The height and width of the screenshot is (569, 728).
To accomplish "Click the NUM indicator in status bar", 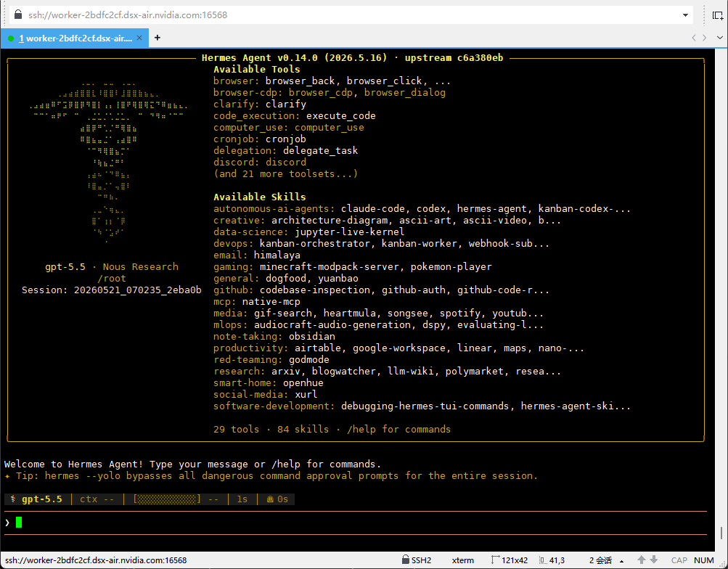I will pyautogui.click(x=704, y=560).
